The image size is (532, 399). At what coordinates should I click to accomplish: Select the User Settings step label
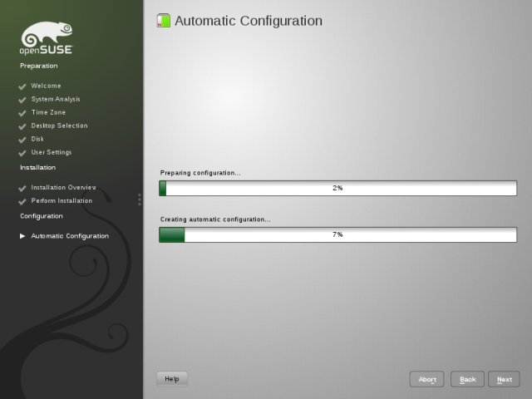52,152
